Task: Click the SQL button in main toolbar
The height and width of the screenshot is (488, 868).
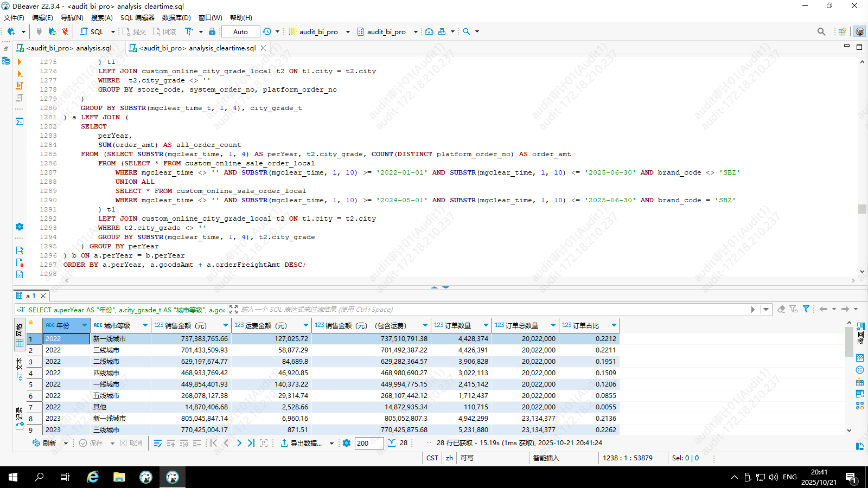Action: (92, 31)
